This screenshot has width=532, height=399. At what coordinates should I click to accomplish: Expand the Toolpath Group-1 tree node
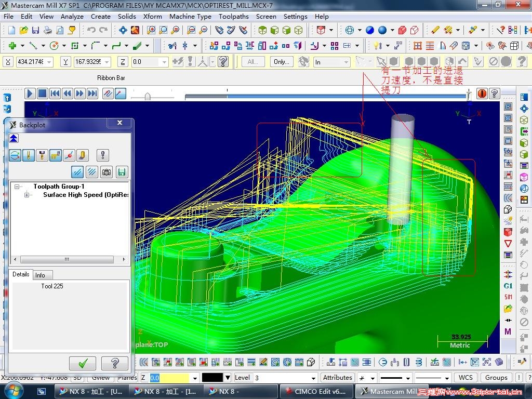coord(17,187)
